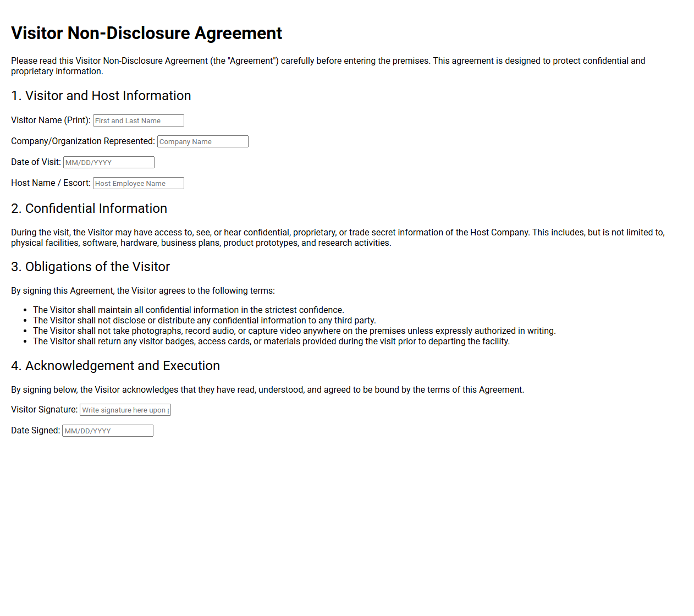This screenshot has height=616, width=694.
Task: Click the 'Visitor Signature:' label
Action: coord(44,410)
